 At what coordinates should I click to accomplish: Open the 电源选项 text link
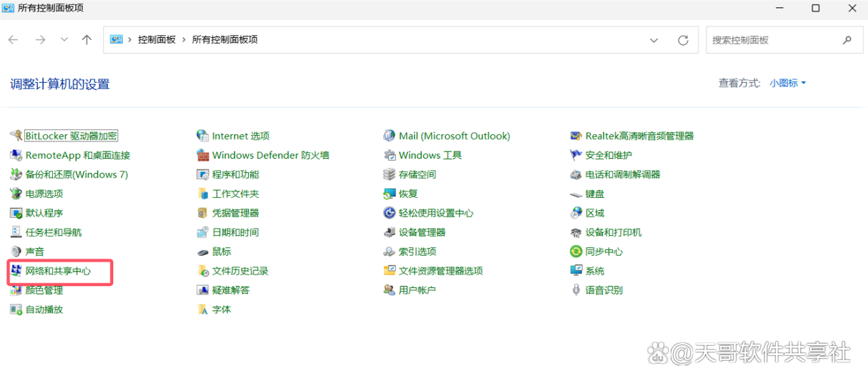coord(44,194)
